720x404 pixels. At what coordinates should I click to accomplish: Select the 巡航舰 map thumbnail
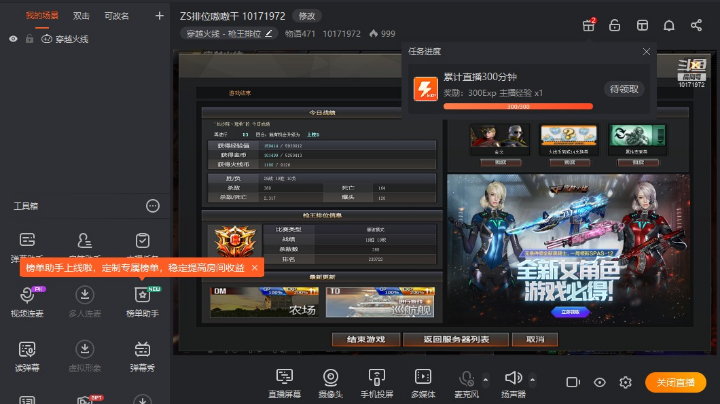coord(380,302)
